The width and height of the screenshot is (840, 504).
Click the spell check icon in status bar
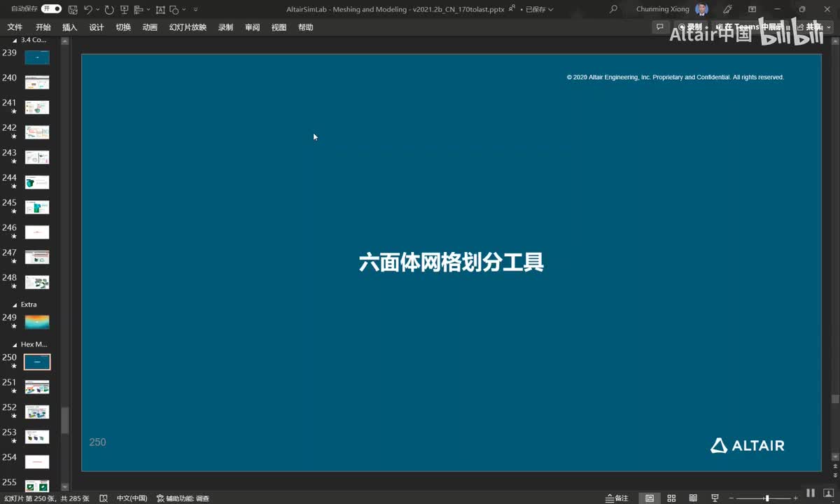coord(104,498)
